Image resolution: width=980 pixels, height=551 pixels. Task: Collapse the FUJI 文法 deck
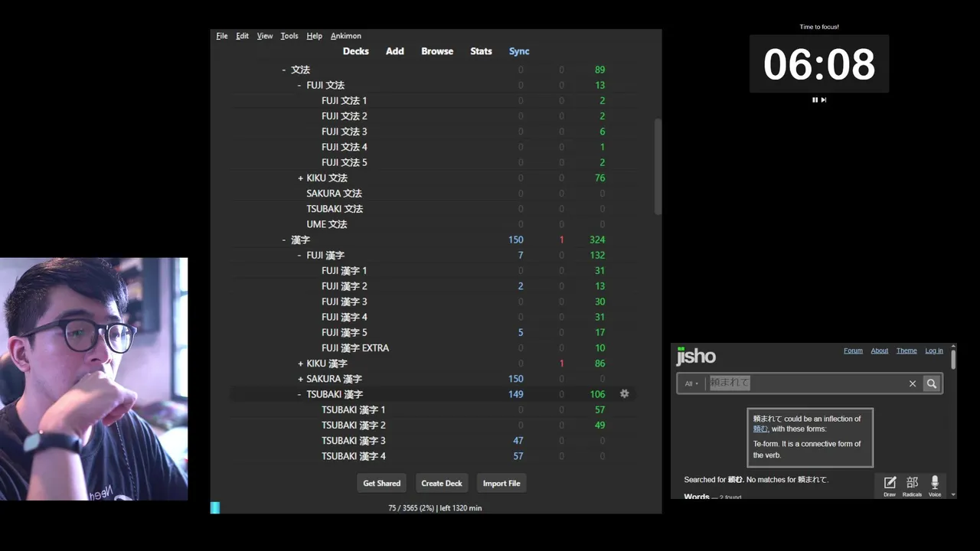[x=299, y=85]
